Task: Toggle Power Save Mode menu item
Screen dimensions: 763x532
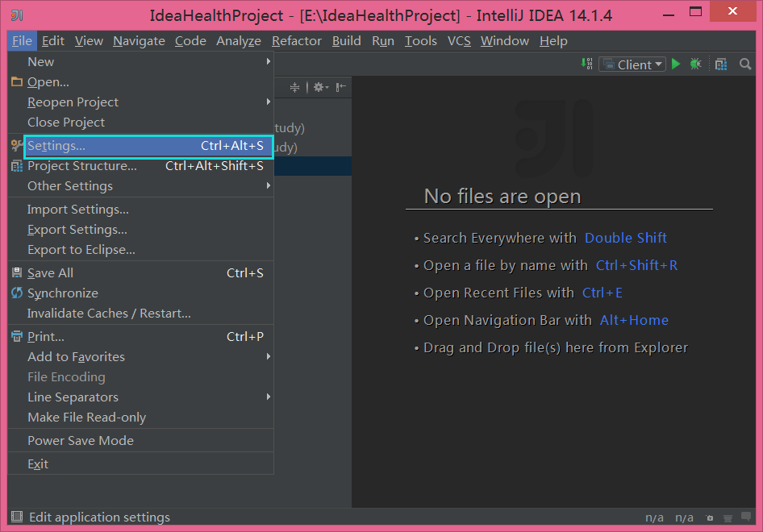Action: pyautogui.click(x=81, y=441)
